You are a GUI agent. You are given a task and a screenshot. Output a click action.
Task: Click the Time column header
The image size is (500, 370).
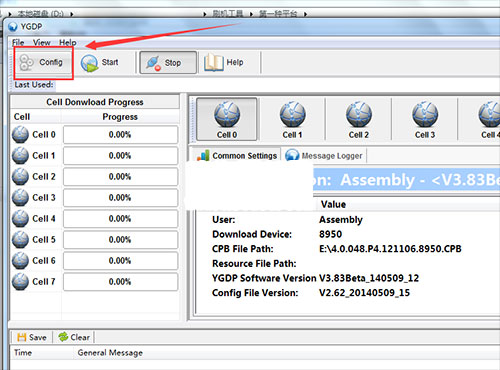pyautogui.click(x=42, y=353)
